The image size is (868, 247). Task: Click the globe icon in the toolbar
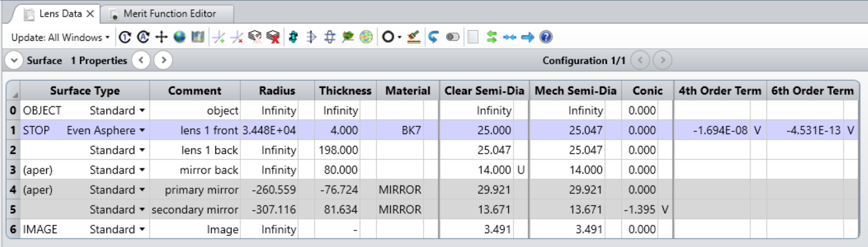click(x=179, y=38)
